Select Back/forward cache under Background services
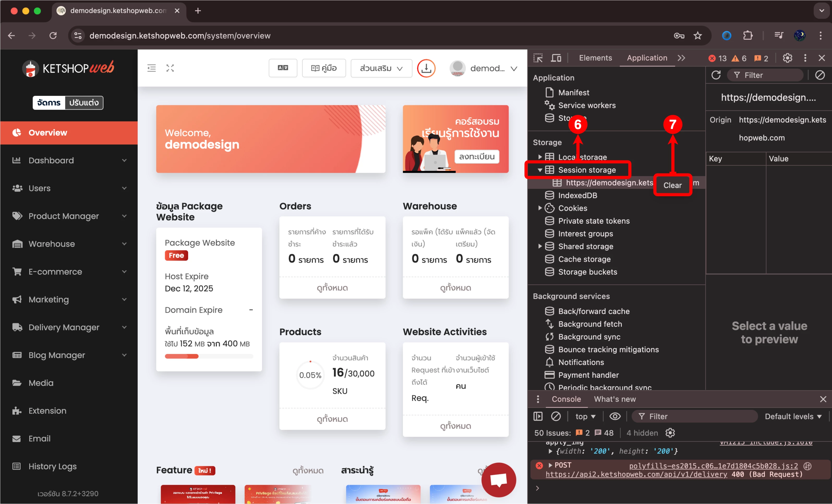Viewport: 832px width, 504px height. (x=594, y=311)
